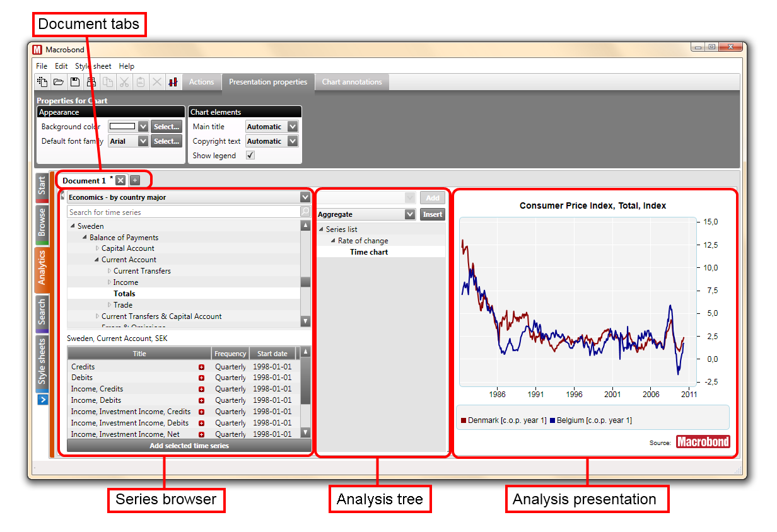
Task: Click the down arrow of the series tree scrollbar
Action: (x=305, y=321)
